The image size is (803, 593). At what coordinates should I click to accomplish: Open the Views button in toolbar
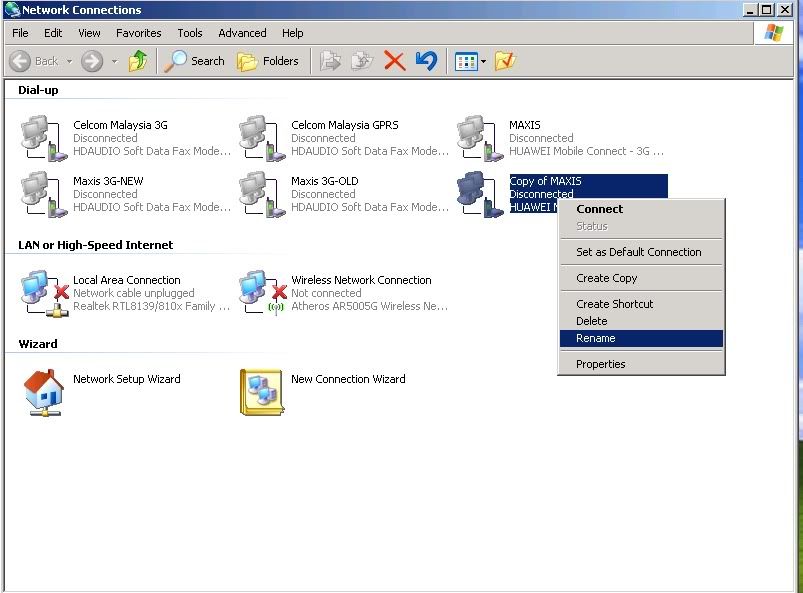point(467,62)
